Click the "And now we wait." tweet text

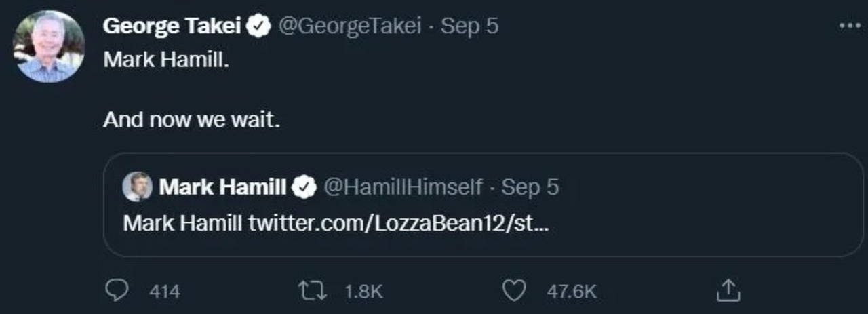pyautogui.click(x=192, y=121)
